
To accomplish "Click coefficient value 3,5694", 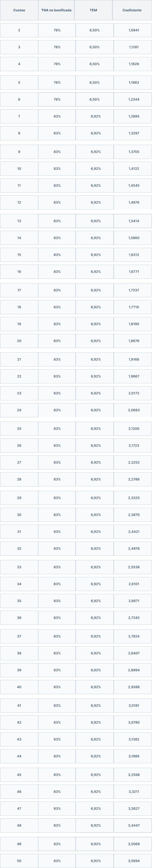I will (x=134, y=860).
